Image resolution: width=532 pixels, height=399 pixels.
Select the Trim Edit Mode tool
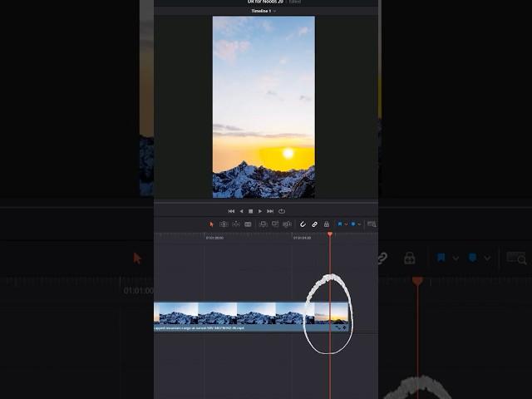click(224, 224)
